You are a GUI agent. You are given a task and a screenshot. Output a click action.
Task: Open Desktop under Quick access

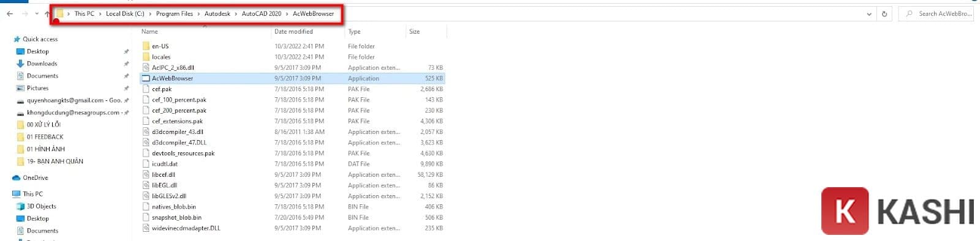click(x=38, y=51)
